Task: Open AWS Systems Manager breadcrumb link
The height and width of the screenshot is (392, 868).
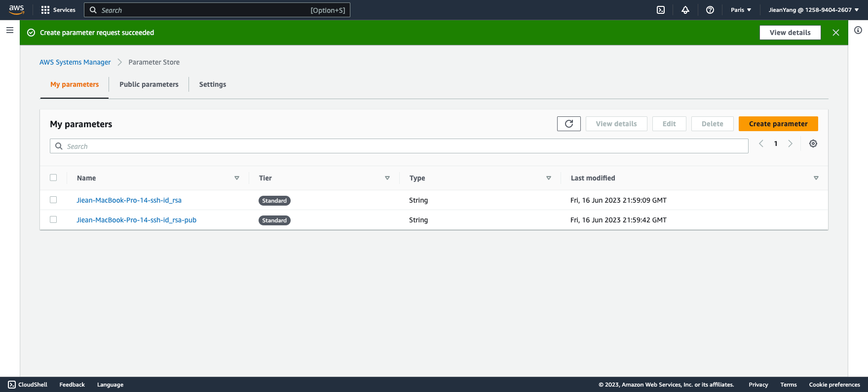Action: pos(75,62)
